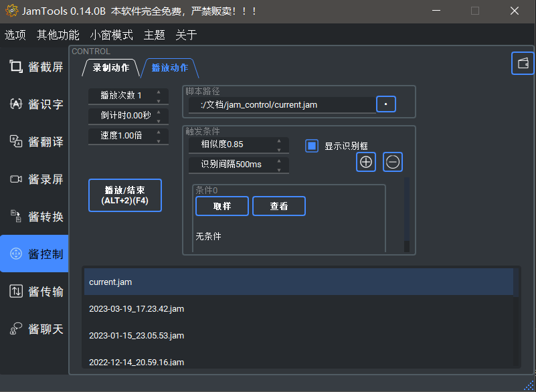Select the 酱控制 control tool
Screen dimensions: 536x392
(34, 254)
